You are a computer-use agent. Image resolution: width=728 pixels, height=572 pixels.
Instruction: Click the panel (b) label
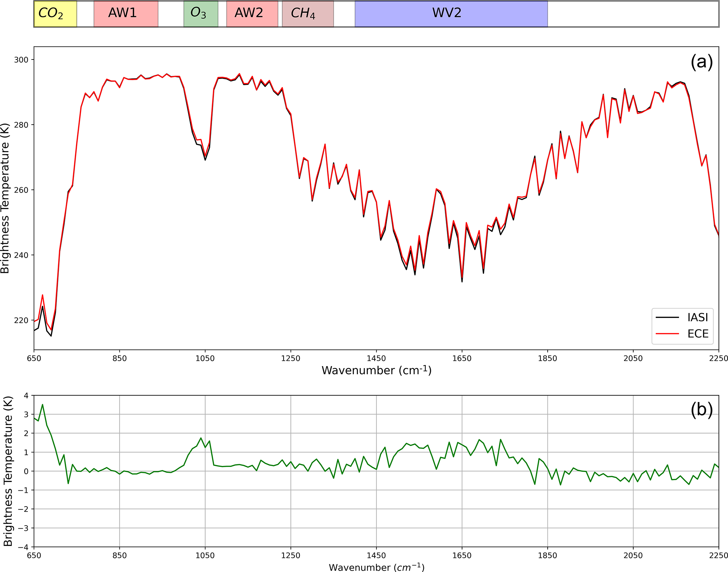coord(701,410)
